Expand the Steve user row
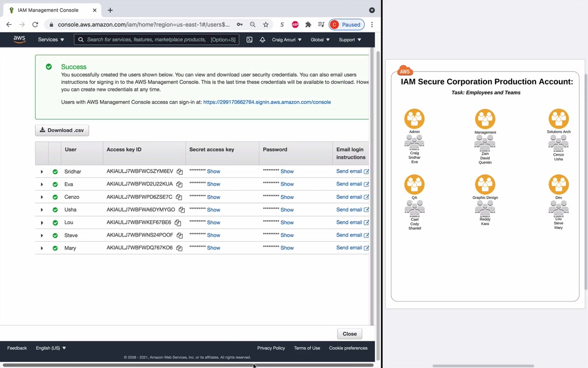The image size is (588, 368). pos(42,236)
